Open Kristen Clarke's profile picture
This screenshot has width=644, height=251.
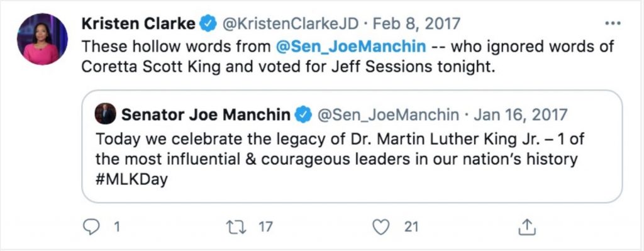click(42, 39)
